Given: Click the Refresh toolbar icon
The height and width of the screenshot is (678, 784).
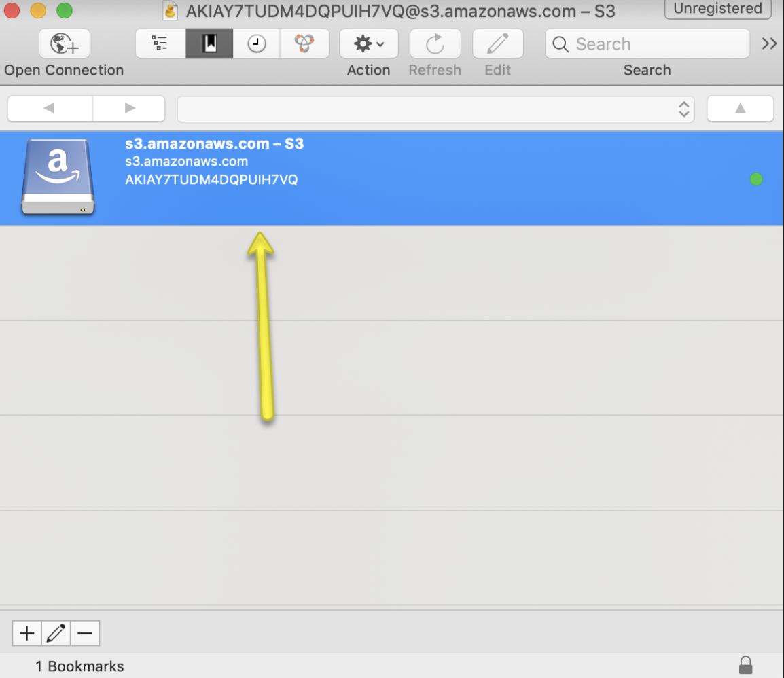Looking at the screenshot, I should coord(435,43).
